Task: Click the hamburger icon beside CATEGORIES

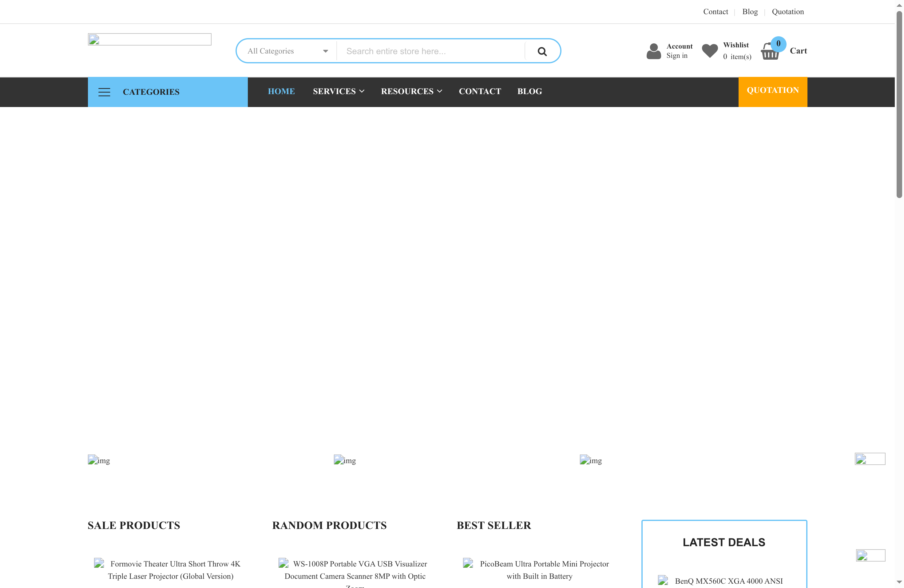Action: point(104,92)
